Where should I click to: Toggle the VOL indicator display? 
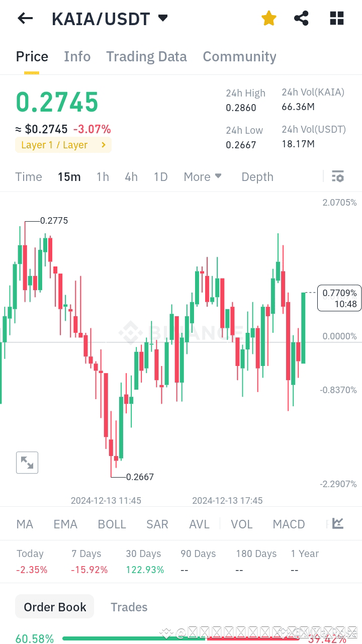tap(242, 524)
